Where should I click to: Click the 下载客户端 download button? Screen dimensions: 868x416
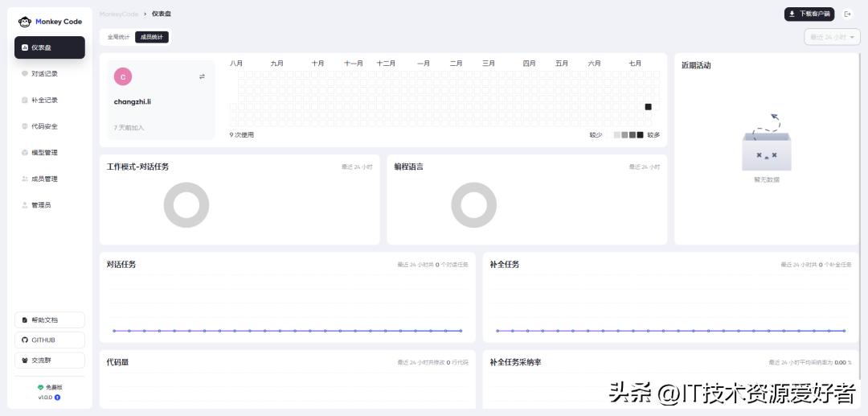(809, 14)
